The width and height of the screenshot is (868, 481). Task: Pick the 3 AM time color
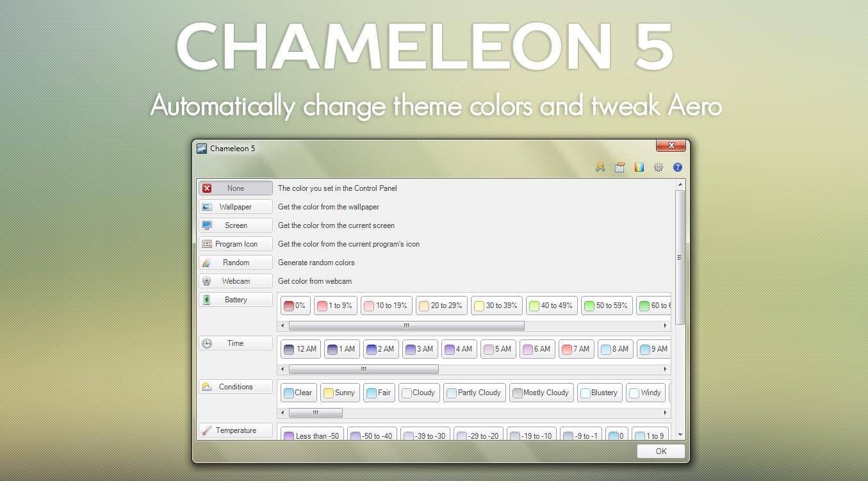[x=420, y=349]
